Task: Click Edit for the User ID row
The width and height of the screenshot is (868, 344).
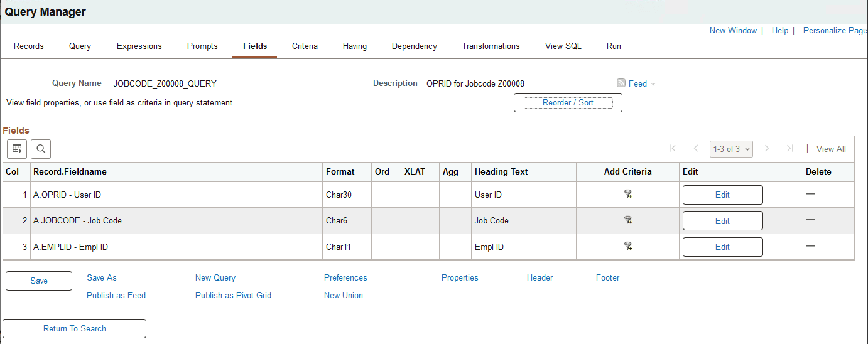Action: 723,195
